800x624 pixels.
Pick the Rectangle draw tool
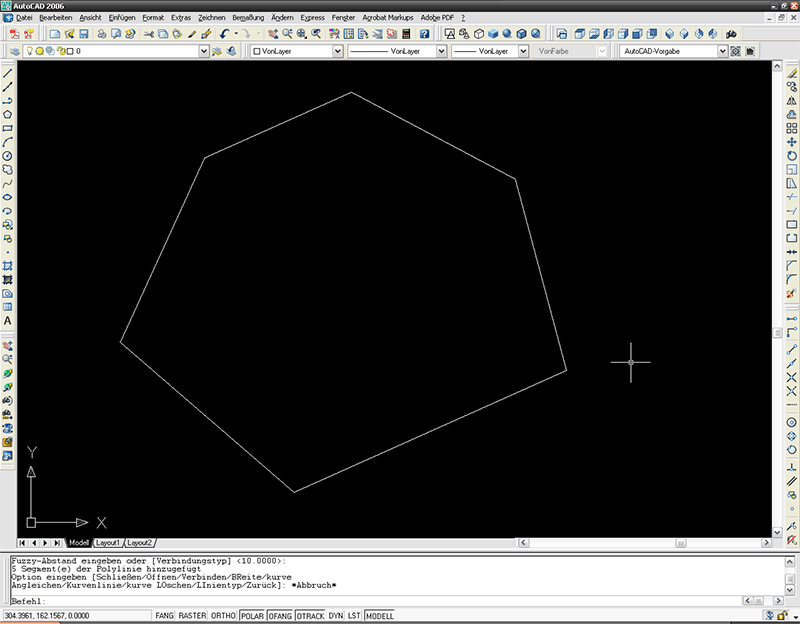7,129
